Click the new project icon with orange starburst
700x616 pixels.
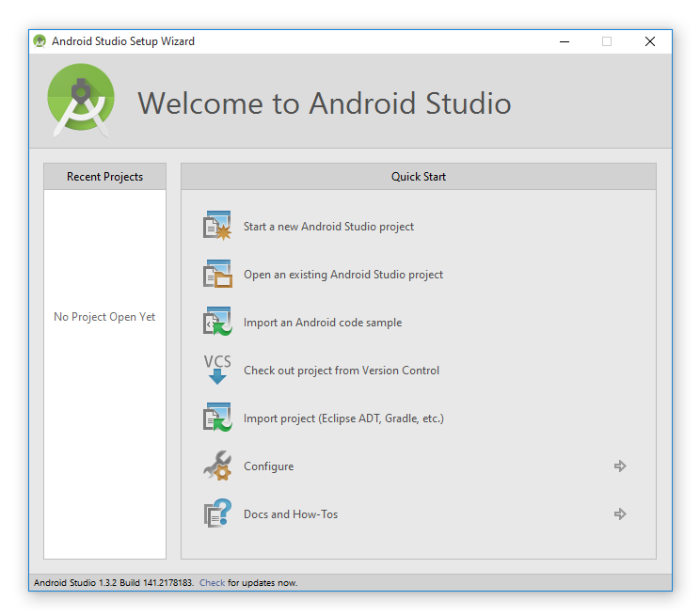click(x=217, y=226)
